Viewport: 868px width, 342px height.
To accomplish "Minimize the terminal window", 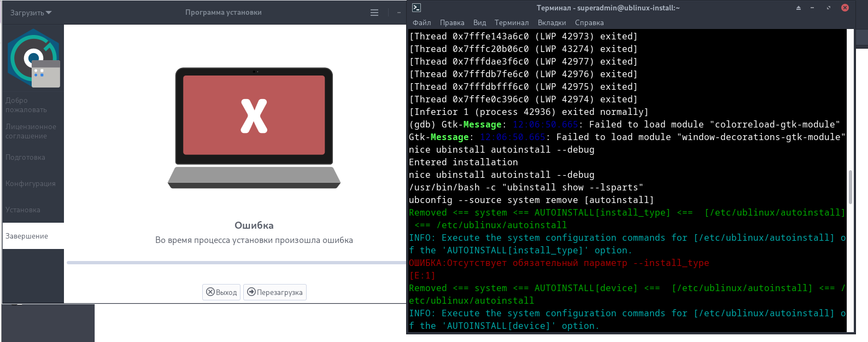I will [812, 8].
